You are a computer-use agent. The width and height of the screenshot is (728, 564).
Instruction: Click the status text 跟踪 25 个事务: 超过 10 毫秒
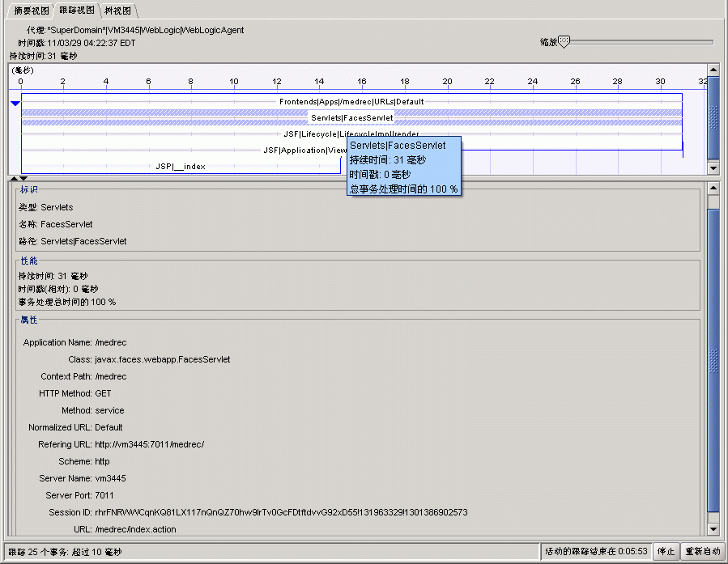(65, 552)
